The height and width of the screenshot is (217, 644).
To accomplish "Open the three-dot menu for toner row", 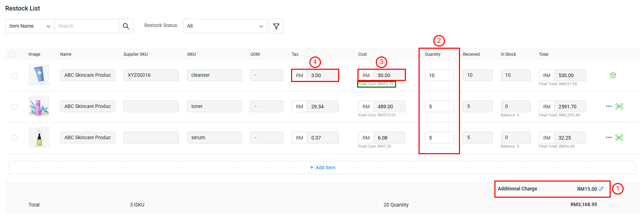I will click(609, 106).
